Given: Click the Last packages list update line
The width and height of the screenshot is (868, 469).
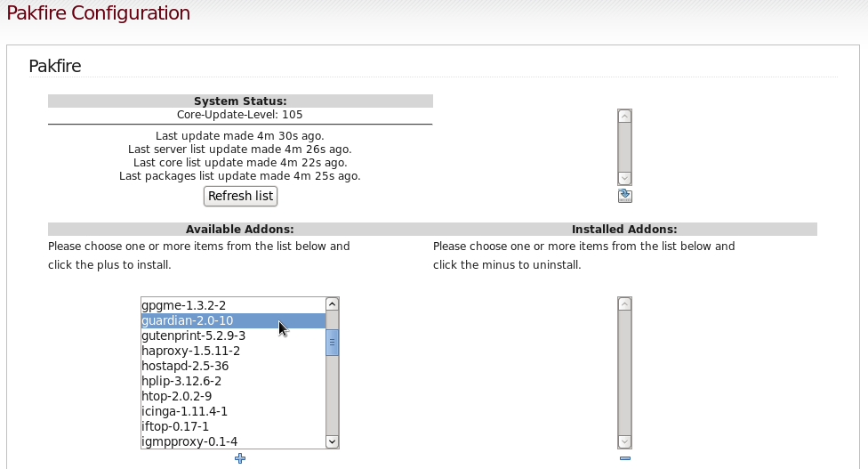Looking at the screenshot, I should pyautogui.click(x=240, y=175).
